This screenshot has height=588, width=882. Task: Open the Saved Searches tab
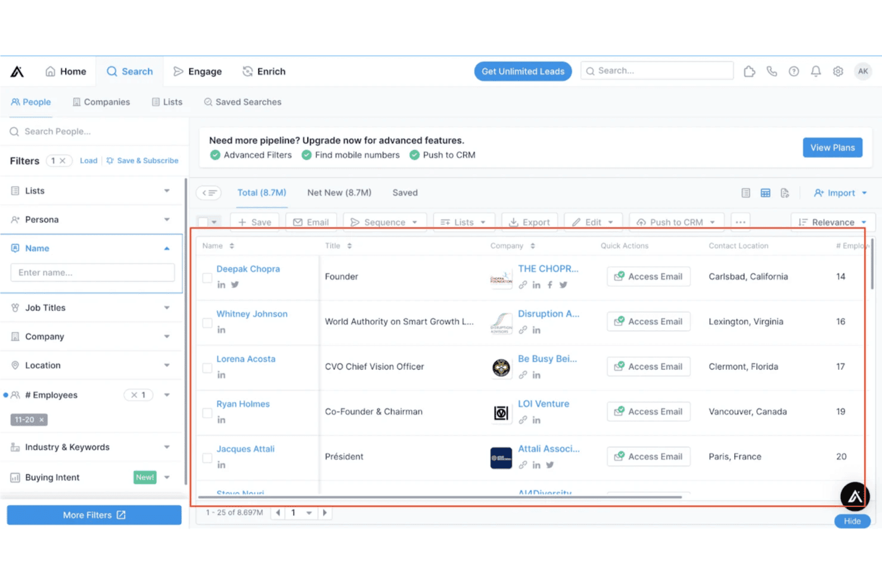[x=243, y=102]
